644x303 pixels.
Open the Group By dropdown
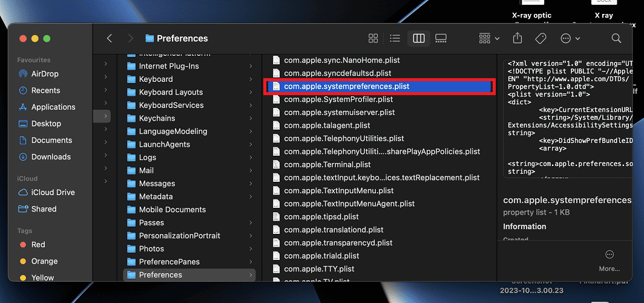(x=489, y=38)
